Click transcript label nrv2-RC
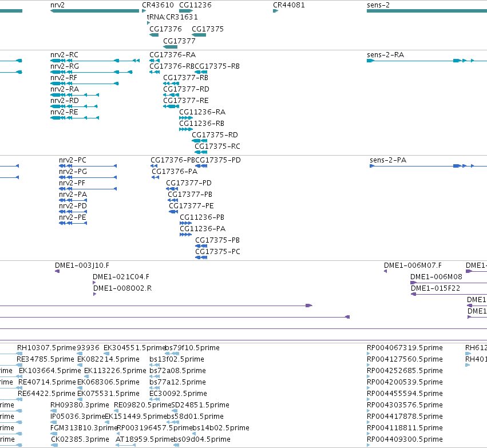487x448 pixels. 64,55
